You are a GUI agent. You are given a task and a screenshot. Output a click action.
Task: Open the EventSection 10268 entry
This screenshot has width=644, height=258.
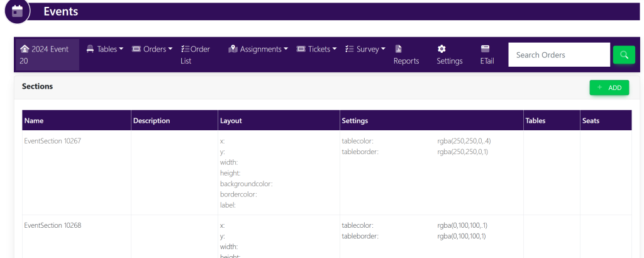coord(52,225)
